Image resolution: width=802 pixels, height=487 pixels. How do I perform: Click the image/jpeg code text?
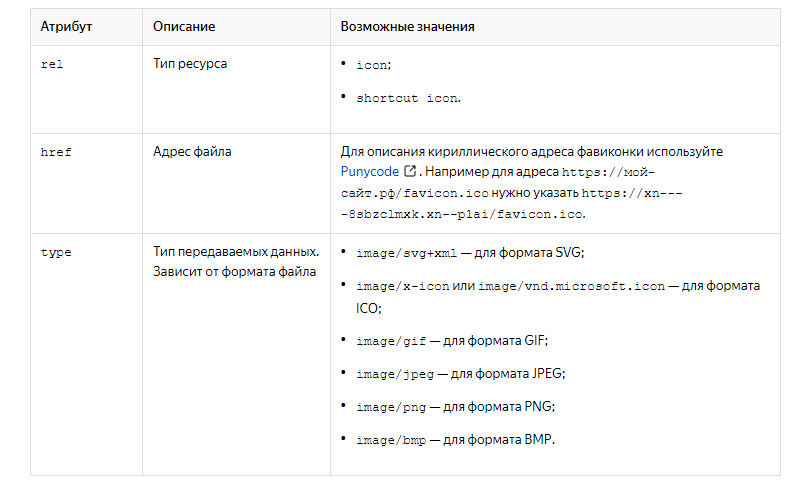[x=395, y=374]
